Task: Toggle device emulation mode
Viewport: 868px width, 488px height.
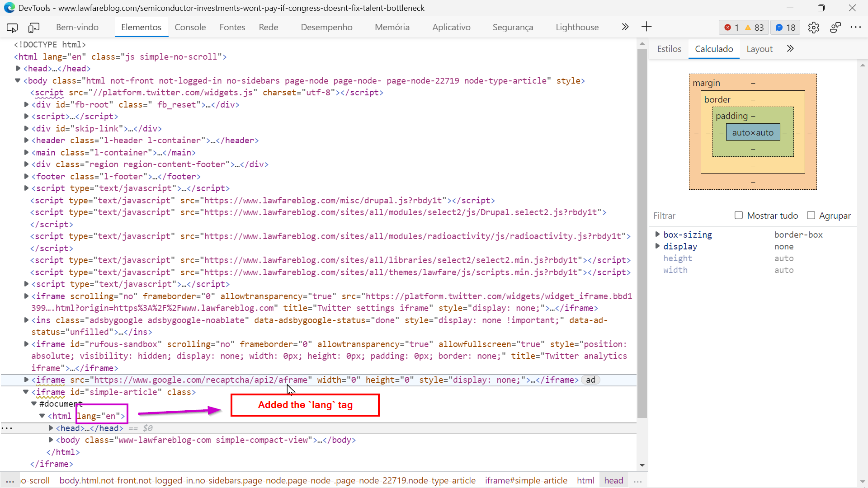Action: tap(34, 28)
